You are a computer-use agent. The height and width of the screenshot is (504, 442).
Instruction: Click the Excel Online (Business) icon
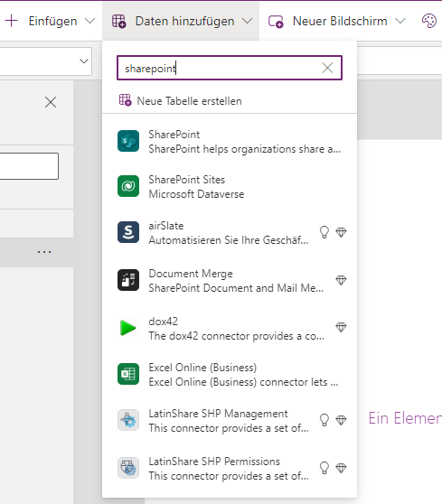(x=128, y=374)
